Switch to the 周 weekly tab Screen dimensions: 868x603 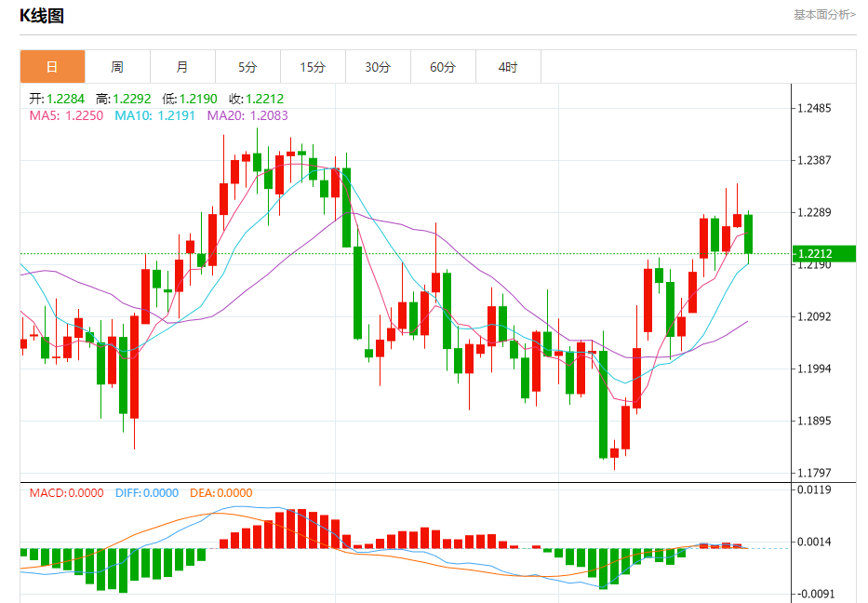click(117, 67)
